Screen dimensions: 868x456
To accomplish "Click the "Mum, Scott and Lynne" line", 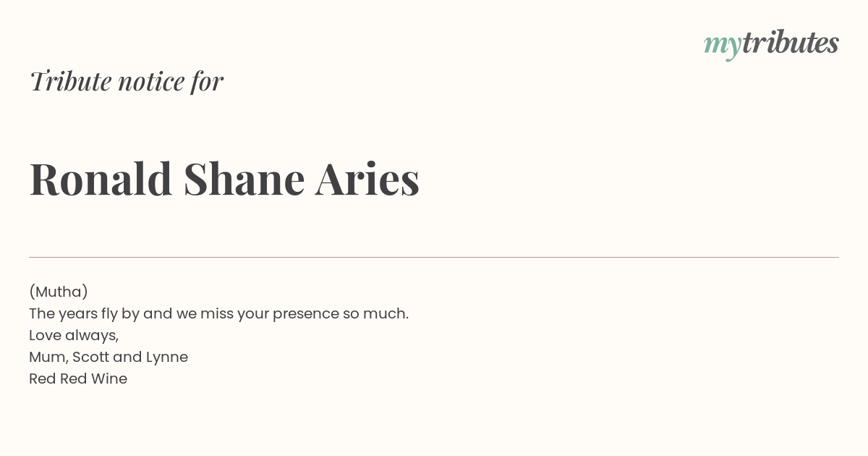I will pos(109,357).
